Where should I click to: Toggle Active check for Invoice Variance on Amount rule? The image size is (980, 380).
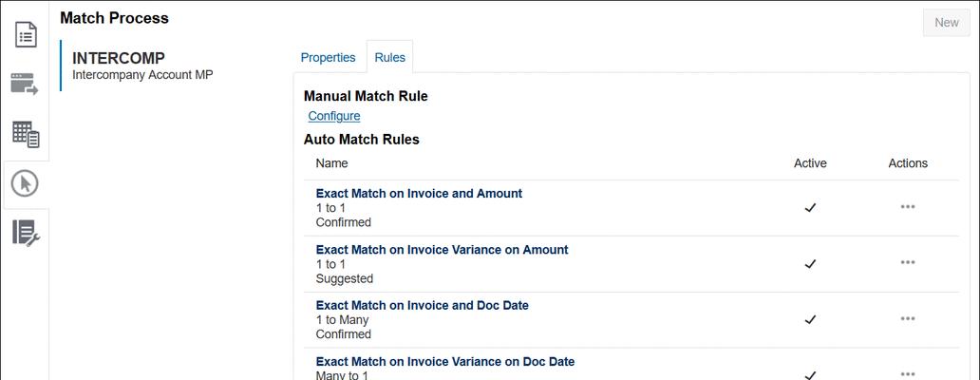point(810,264)
